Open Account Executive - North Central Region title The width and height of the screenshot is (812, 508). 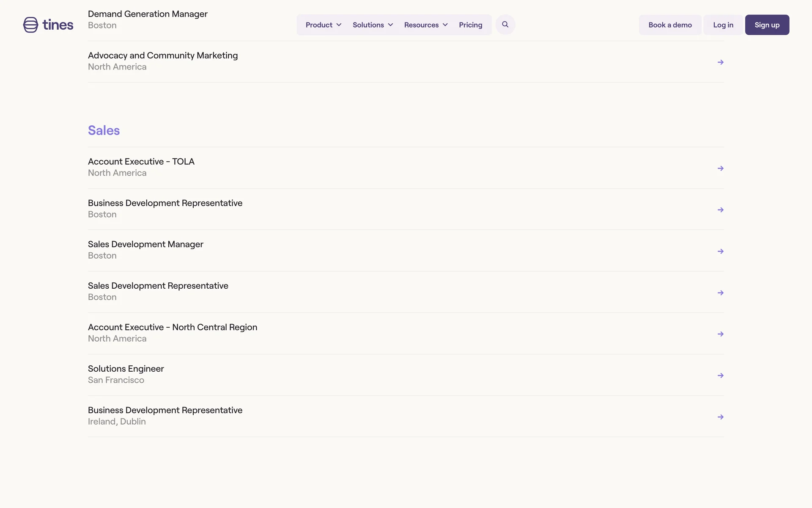pos(173,327)
